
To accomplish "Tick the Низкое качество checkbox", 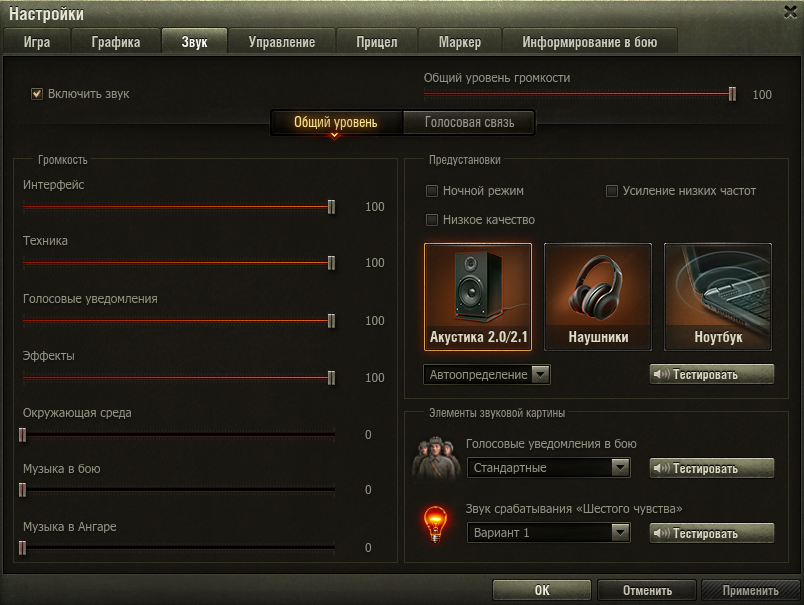I will [432, 220].
